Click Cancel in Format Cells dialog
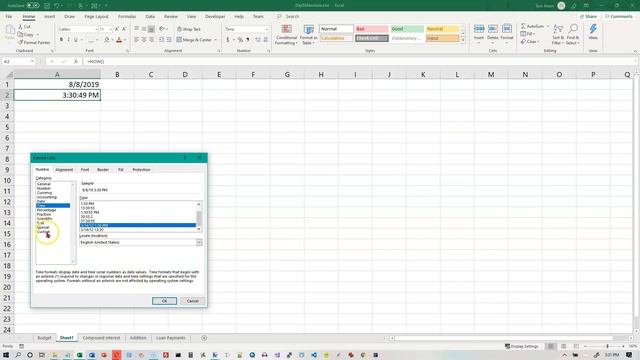The image size is (640, 360). click(x=192, y=301)
